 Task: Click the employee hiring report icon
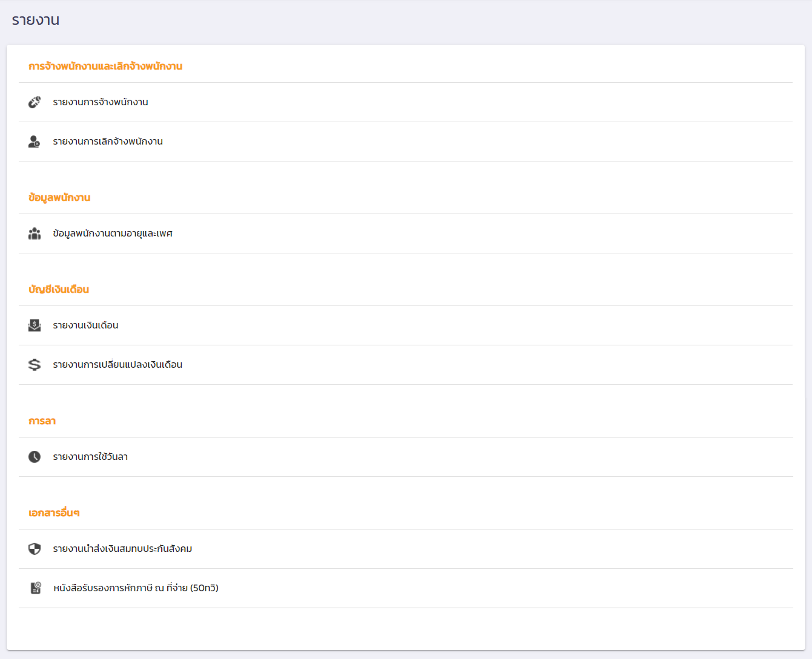click(34, 102)
